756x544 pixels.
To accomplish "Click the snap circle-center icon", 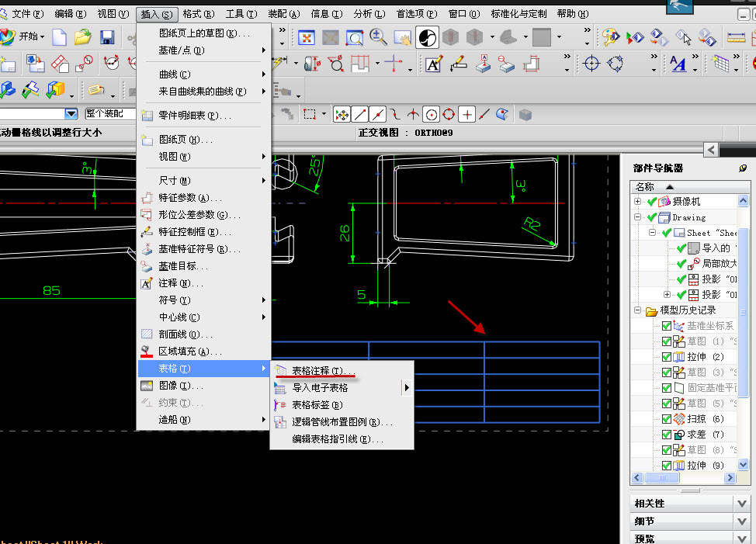I will tap(431, 115).
